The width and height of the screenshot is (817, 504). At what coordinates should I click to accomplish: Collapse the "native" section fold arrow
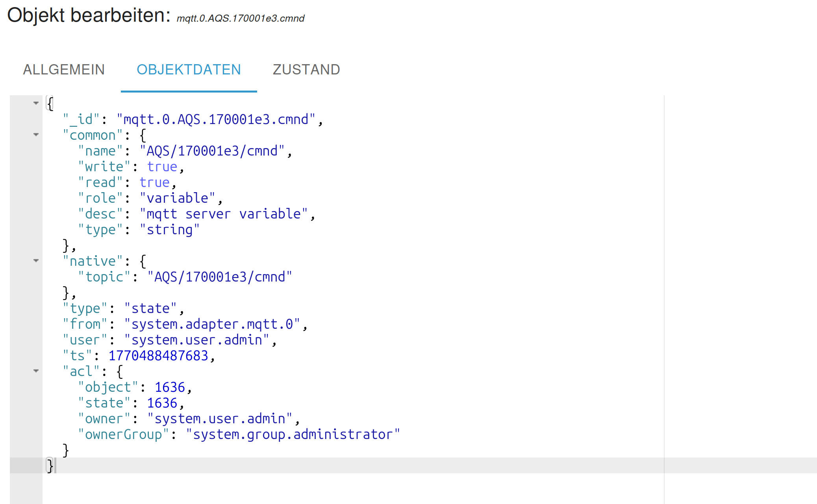(x=36, y=261)
